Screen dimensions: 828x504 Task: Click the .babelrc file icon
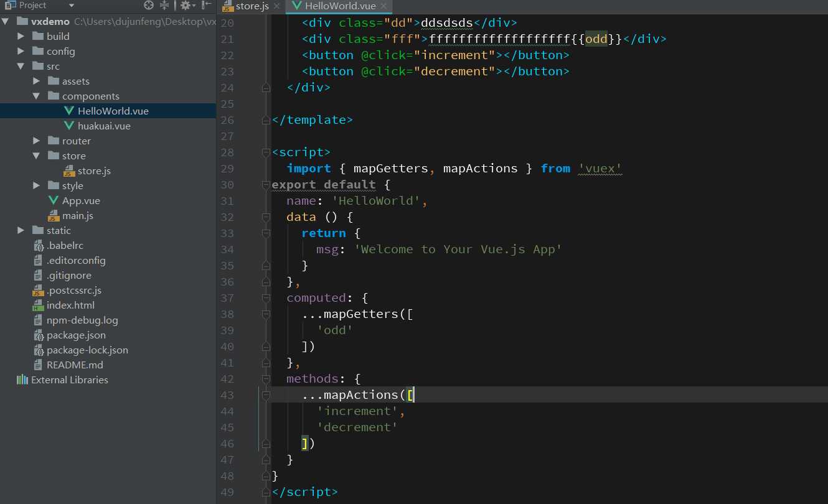(38, 246)
